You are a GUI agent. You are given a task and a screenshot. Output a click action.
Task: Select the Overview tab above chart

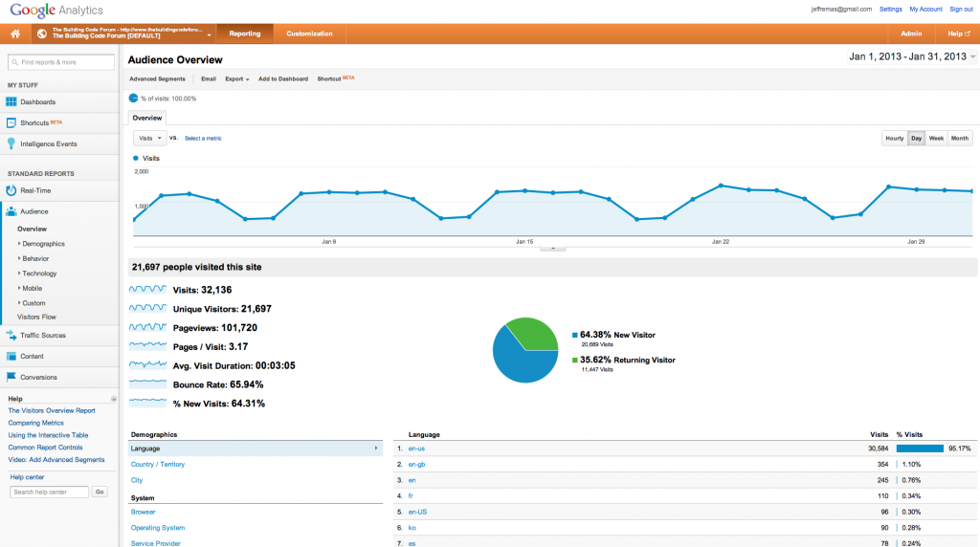(x=146, y=118)
